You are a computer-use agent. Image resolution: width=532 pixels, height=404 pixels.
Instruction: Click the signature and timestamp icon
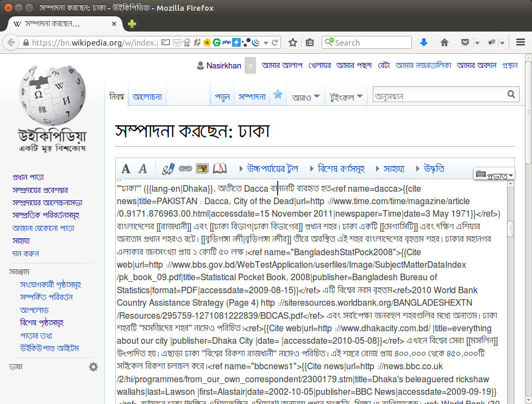168,169
